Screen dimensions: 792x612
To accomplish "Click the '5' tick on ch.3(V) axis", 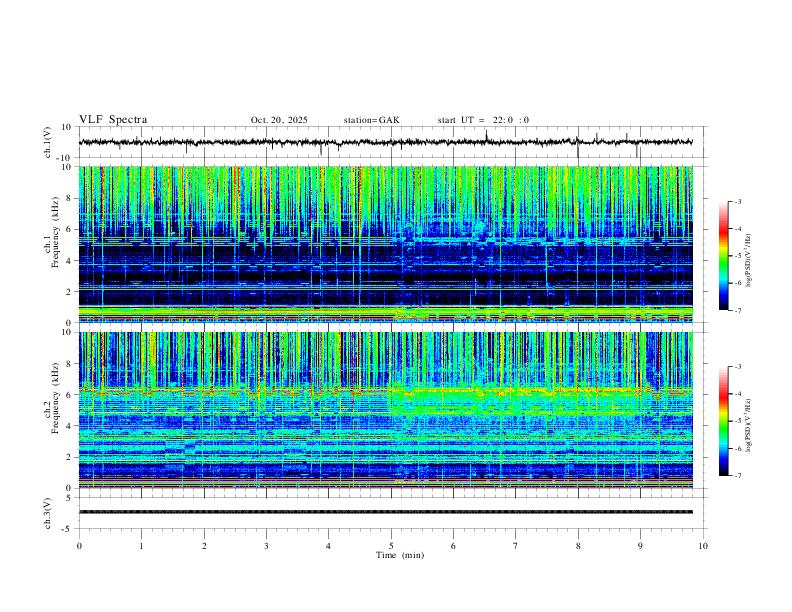I will click(x=70, y=497).
